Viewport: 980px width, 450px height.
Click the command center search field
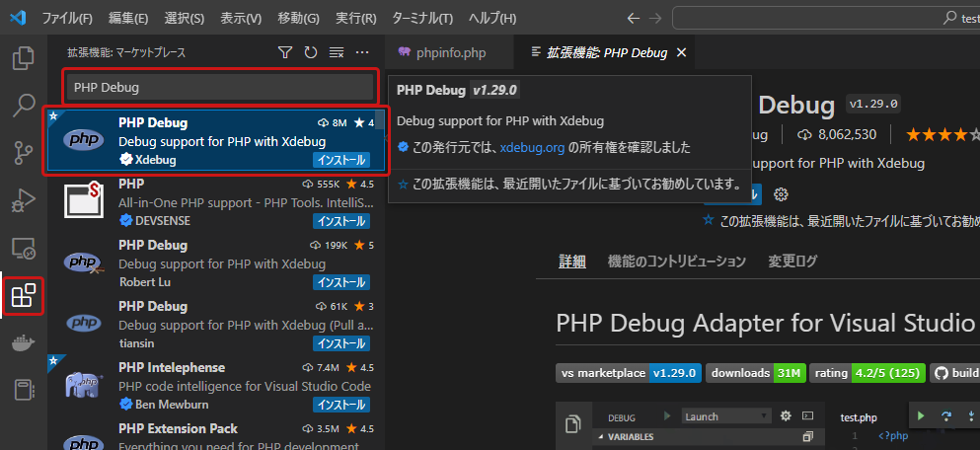click(x=826, y=18)
